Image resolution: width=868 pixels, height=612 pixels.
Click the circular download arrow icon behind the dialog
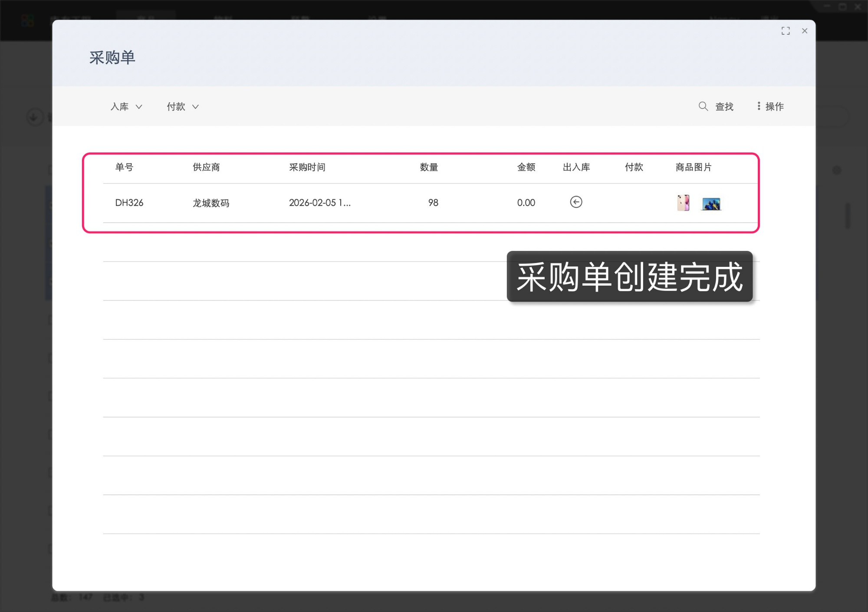[x=34, y=117]
